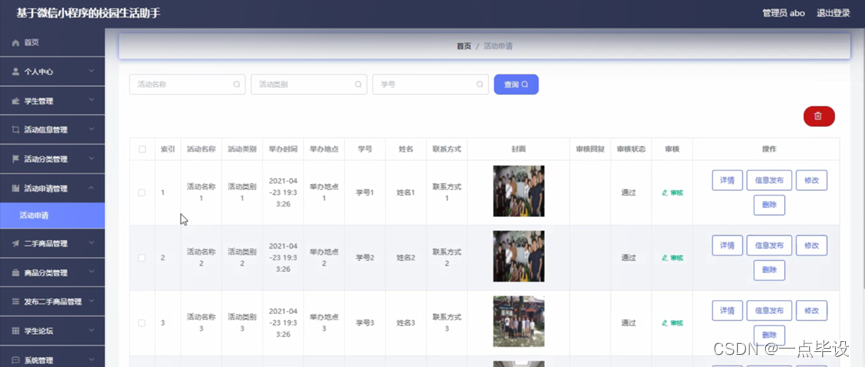Click the icon beside 系统管理
Screen dimensions: 865x367
click(x=15, y=360)
